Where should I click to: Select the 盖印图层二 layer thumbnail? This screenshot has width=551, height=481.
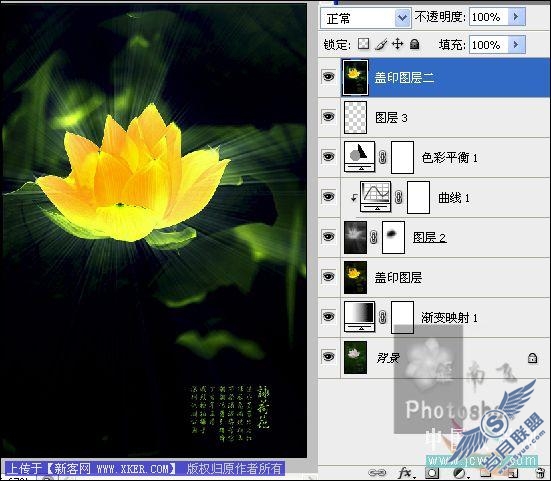[355, 77]
